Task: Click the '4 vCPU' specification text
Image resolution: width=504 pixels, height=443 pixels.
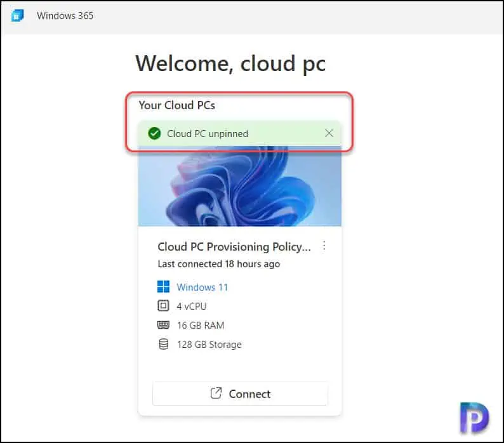Action: pos(192,306)
